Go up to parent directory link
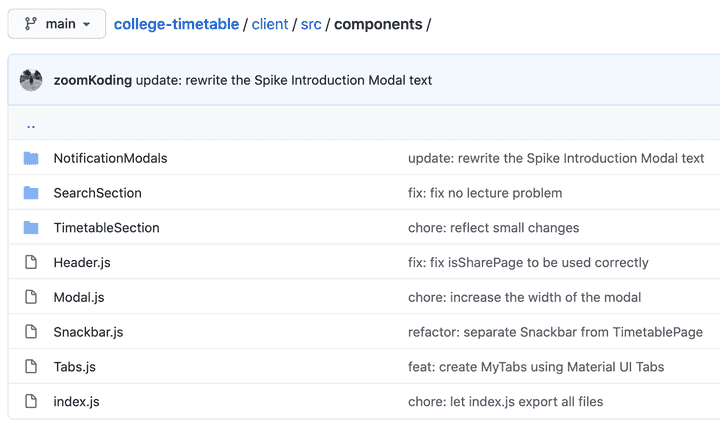 [x=31, y=125]
